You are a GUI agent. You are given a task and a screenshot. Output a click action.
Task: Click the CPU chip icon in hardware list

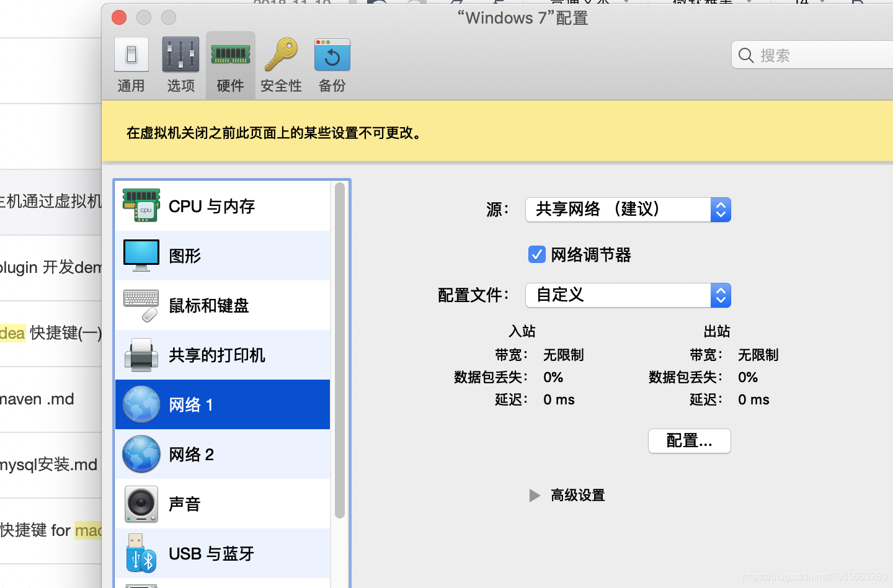click(x=141, y=205)
